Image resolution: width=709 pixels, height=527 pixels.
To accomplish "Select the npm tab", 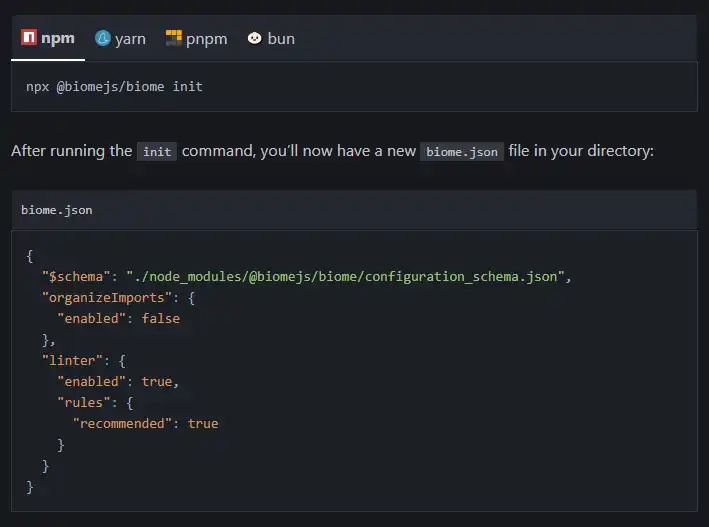I will [48, 38].
